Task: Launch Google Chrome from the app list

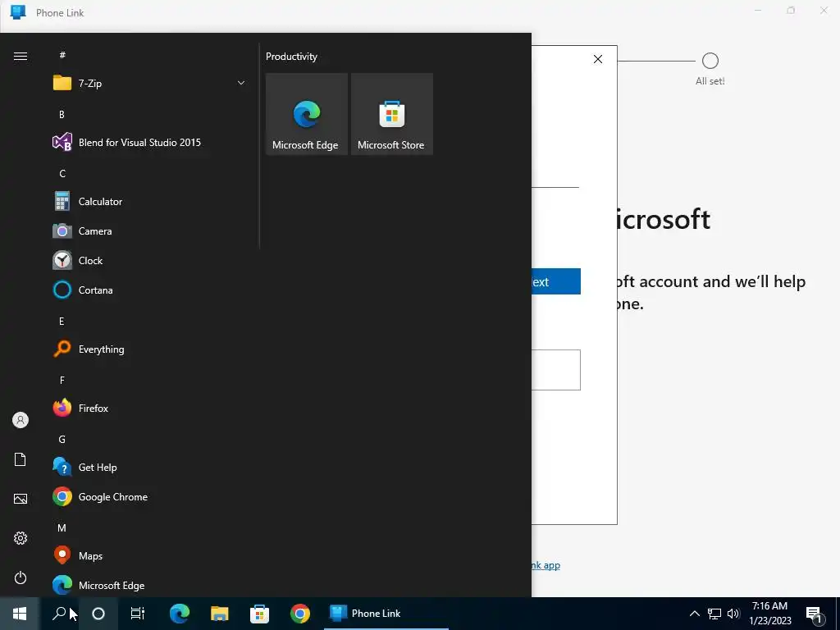Action: click(x=149, y=496)
